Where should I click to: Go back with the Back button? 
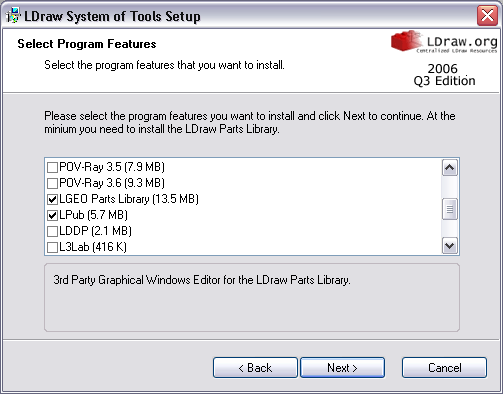coord(255,368)
